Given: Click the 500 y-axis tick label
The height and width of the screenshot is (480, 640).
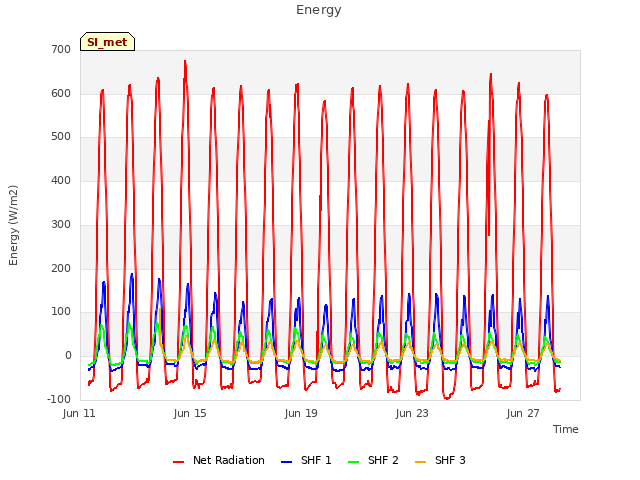Looking at the screenshot, I should (x=61, y=137).
